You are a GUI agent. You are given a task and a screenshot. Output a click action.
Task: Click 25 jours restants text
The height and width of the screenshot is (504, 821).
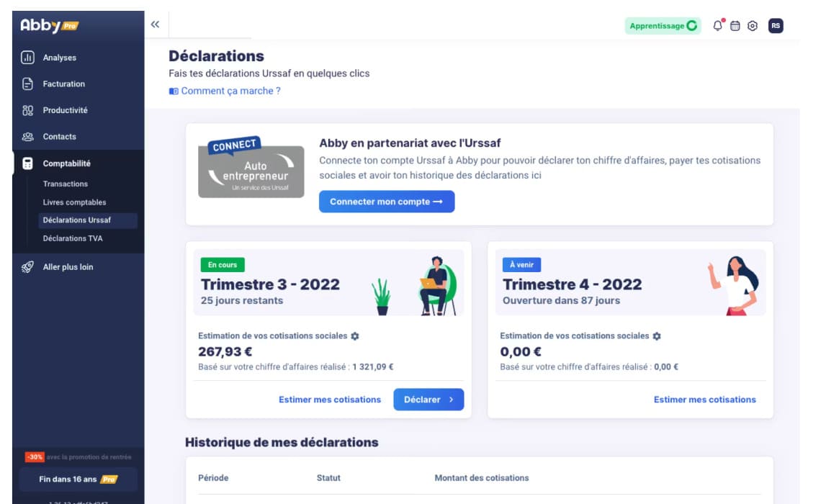tap(242, 300)
